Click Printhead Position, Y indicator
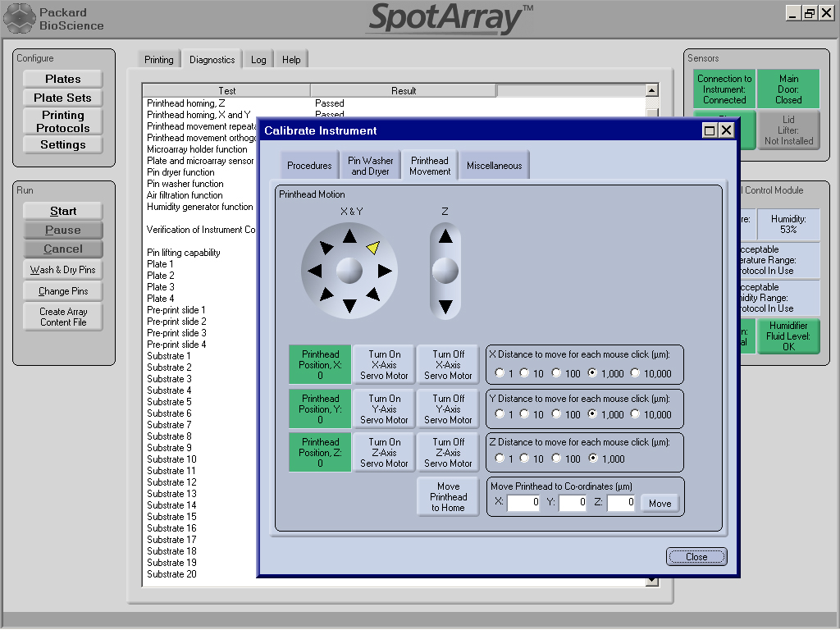The height and width of the screenshot is (630, 840). (320, 409)
